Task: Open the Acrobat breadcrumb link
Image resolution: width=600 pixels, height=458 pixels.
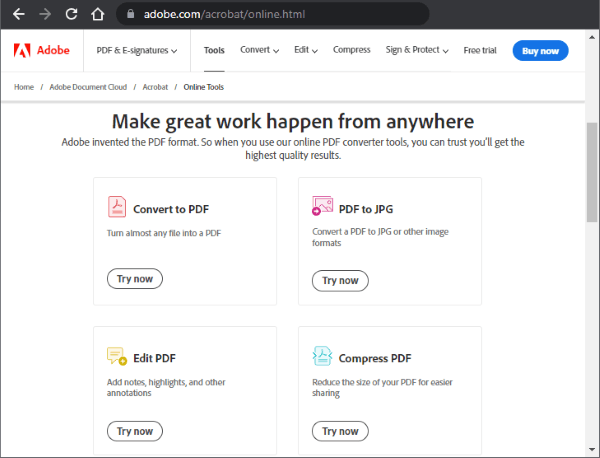Action: (155, 87)
